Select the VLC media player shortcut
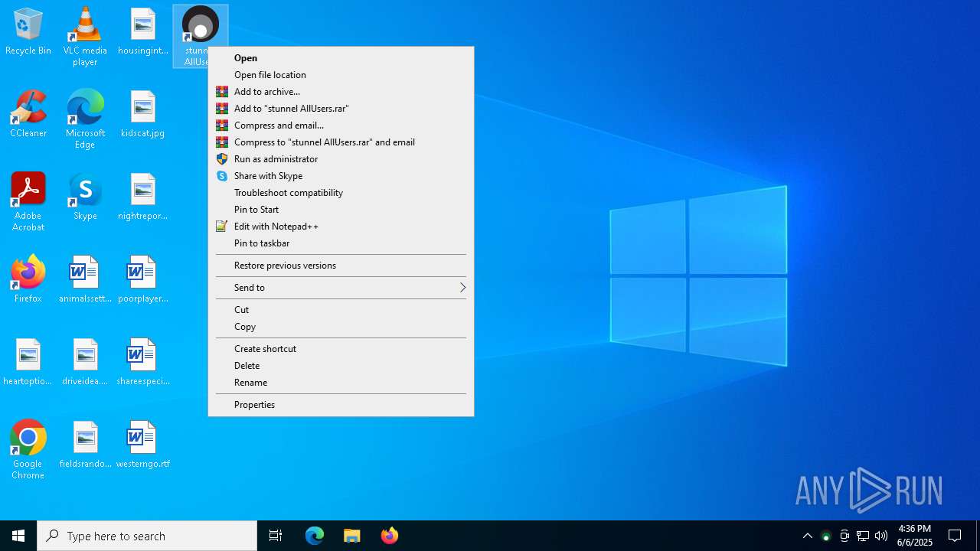 tap(85, 36)
